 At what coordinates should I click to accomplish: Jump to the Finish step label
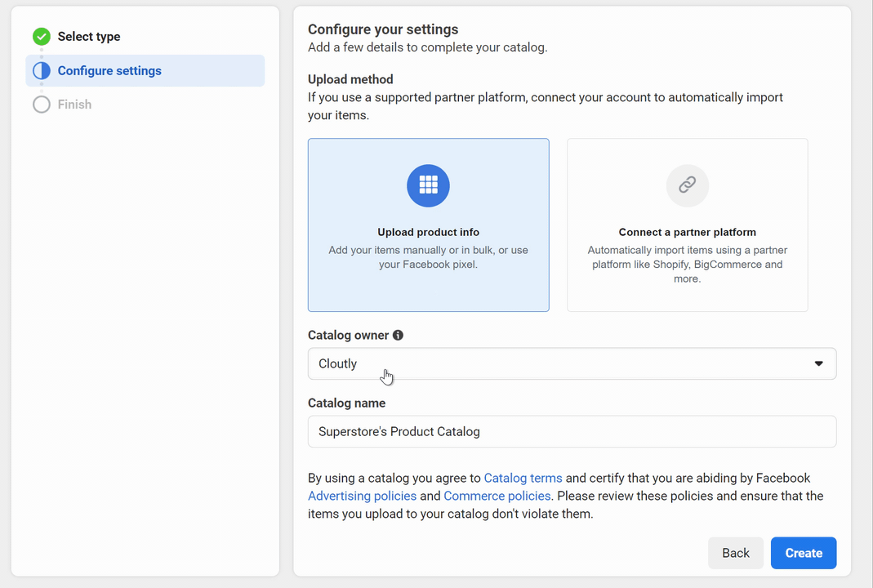[x=74, y=105]
